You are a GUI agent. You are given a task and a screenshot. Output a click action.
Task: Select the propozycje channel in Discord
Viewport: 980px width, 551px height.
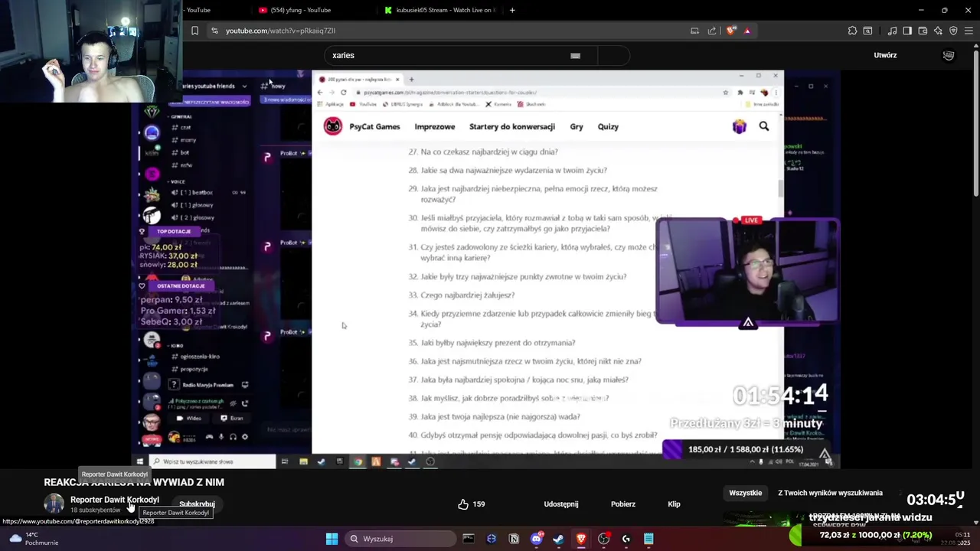tap(191, 369)
